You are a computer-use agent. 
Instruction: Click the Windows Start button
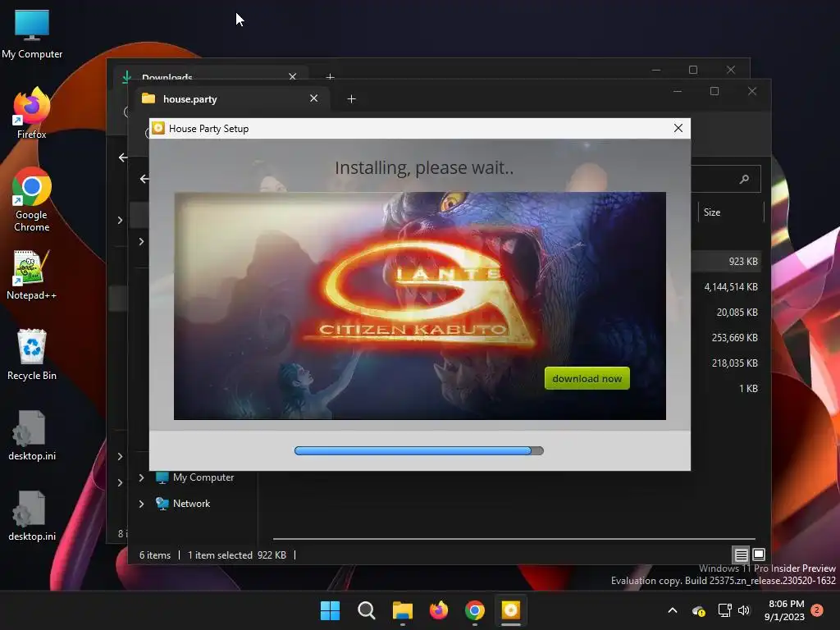click(x=330, y=610)
